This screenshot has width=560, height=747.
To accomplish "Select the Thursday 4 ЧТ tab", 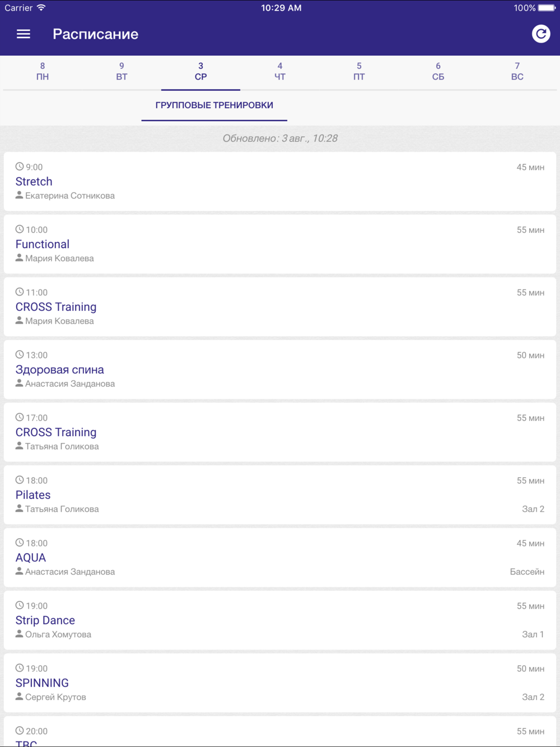I will 280,72.
